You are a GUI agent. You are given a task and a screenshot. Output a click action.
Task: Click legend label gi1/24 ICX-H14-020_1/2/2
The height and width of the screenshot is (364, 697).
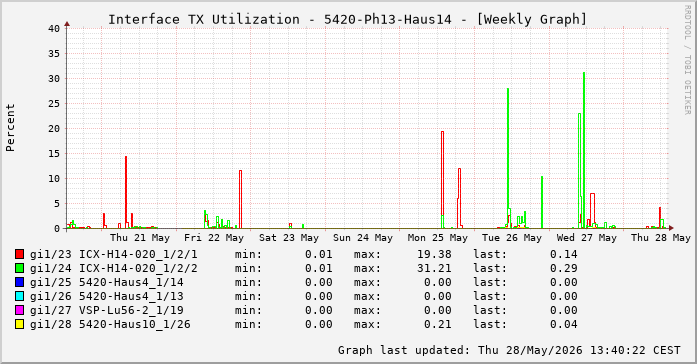pos(114,268)
